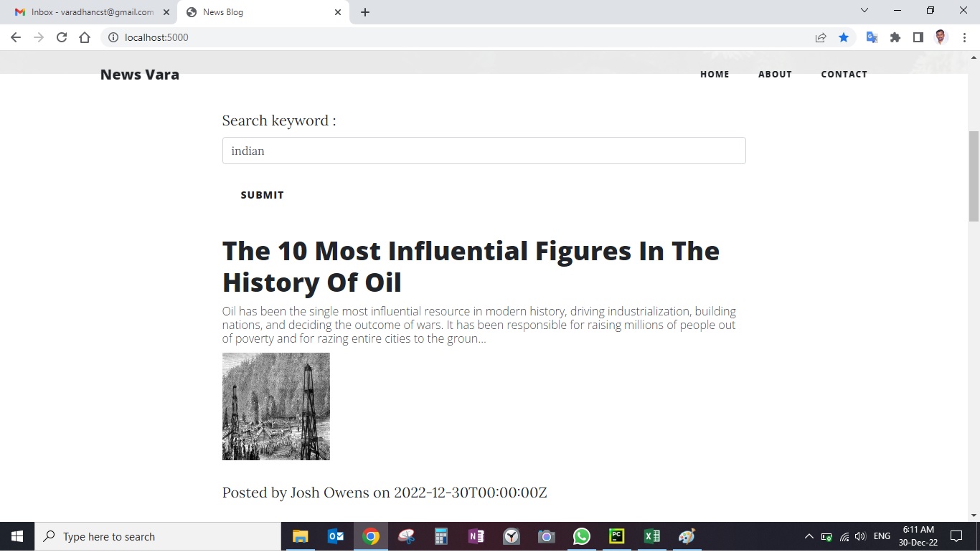Viewport: 980px width, 552px height.
Task: Expand the tab search dropdown arrow
Action: [864, 10]
